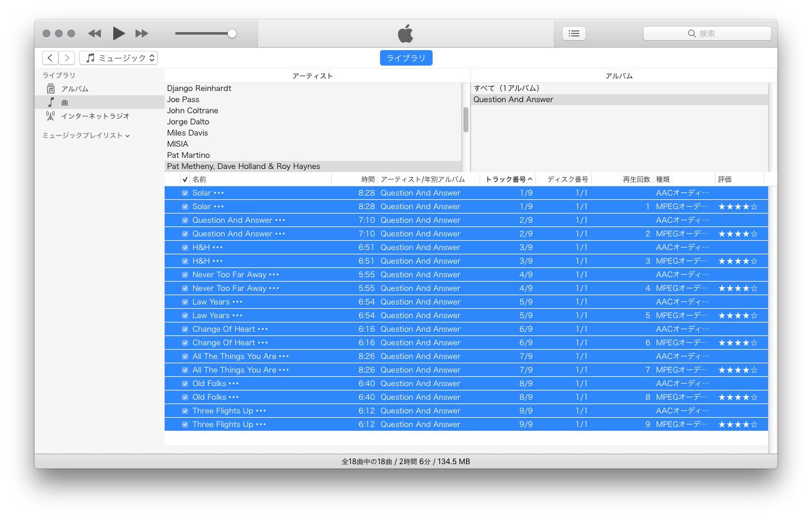Open more options for MPEG All The Things You Are

tap(284, 370)
